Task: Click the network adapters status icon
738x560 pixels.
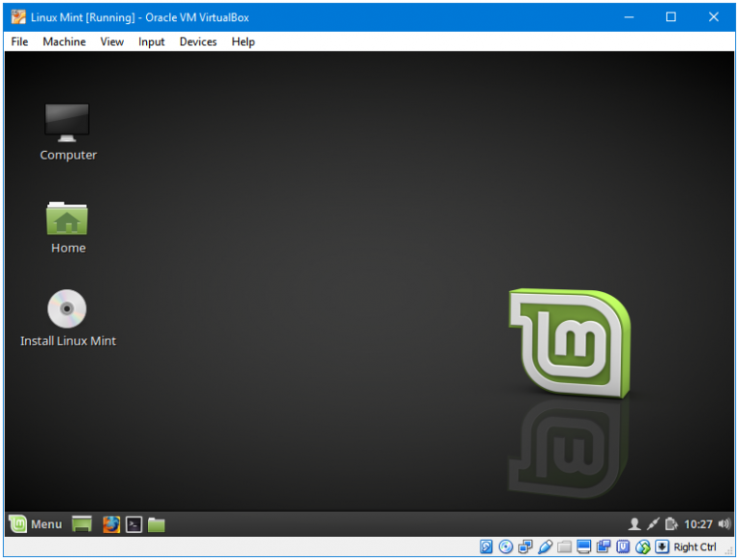Action: [x=526, y=547]
